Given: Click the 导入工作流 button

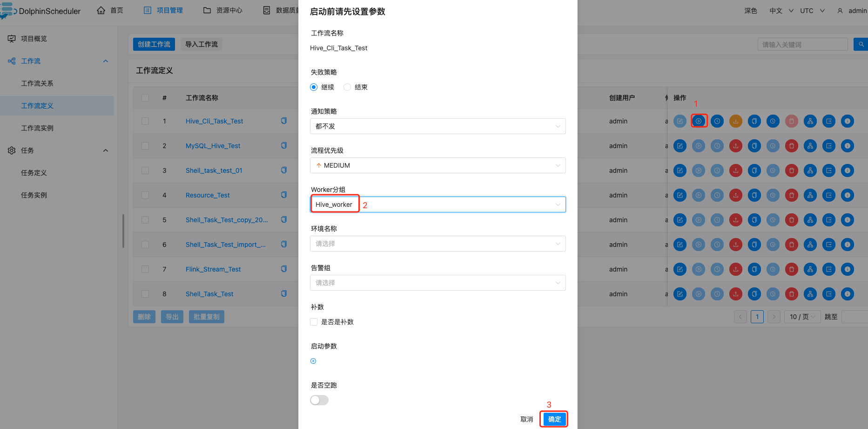Looking at the screenshot, I should (202, 44).
